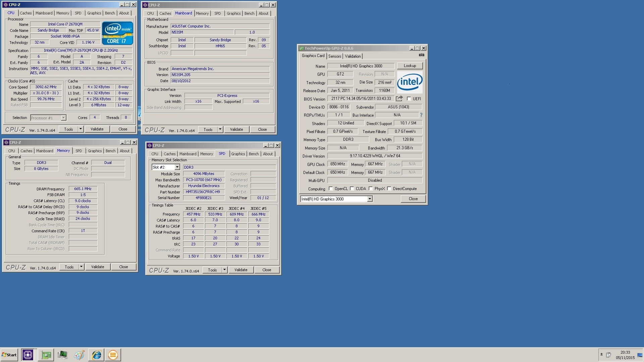
Task: Click the Subvendor ASUS (1043) field
Action: point(398,107)
